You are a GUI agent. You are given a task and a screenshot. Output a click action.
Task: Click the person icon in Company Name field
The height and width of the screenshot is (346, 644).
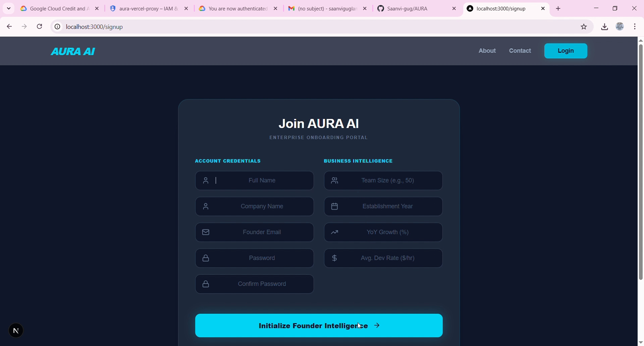click(206, 207)
